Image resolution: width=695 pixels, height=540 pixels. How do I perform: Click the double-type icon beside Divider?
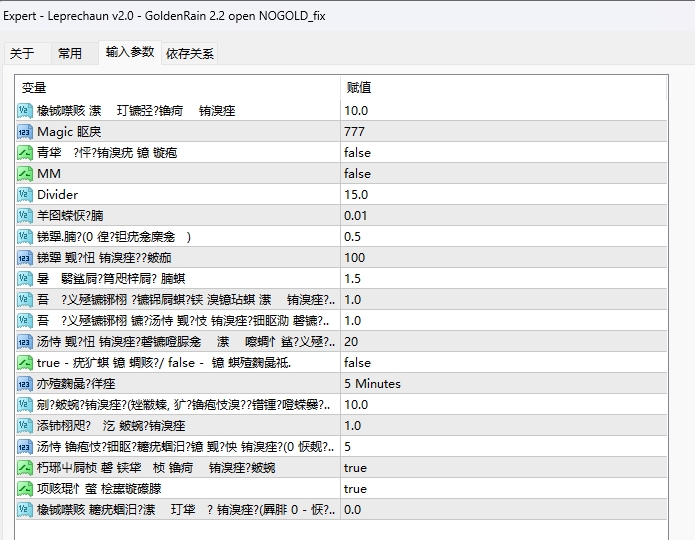(x=25, y=195)
